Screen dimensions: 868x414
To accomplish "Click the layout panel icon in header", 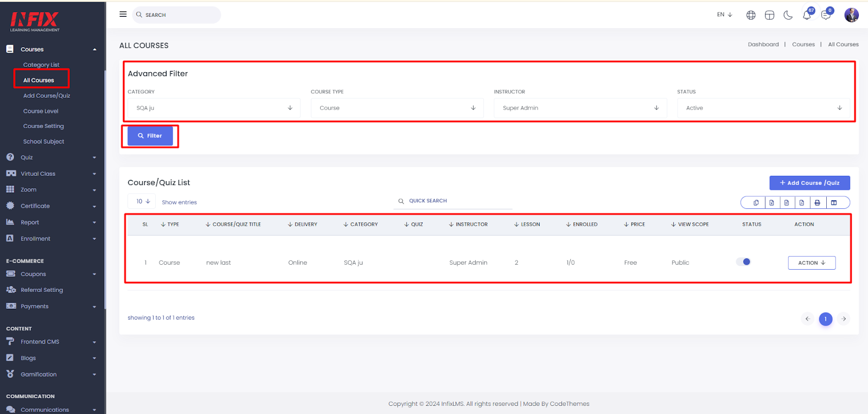I will (x=769, y=15).
